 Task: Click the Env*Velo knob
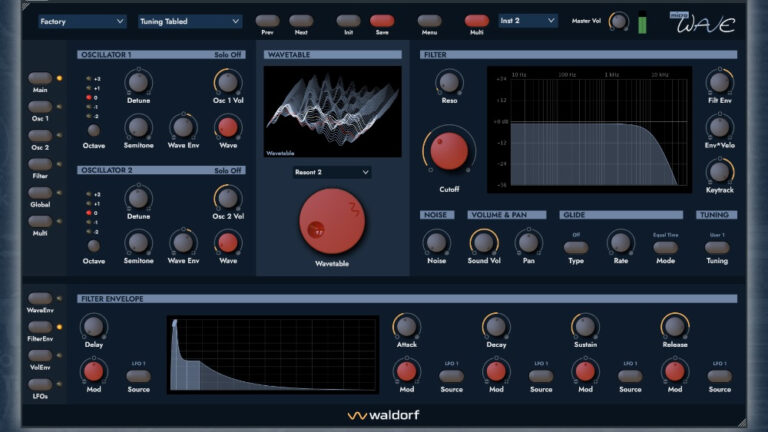[x=720, y=127]
